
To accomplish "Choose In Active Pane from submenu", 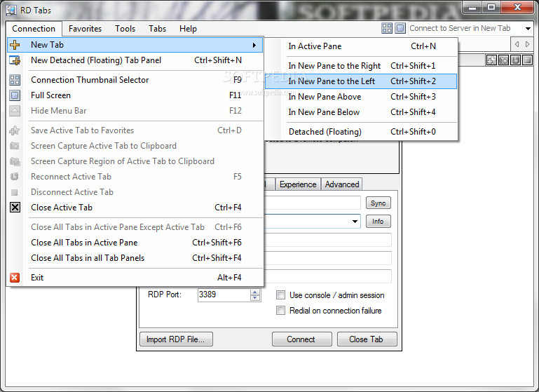I will (361, 46).
